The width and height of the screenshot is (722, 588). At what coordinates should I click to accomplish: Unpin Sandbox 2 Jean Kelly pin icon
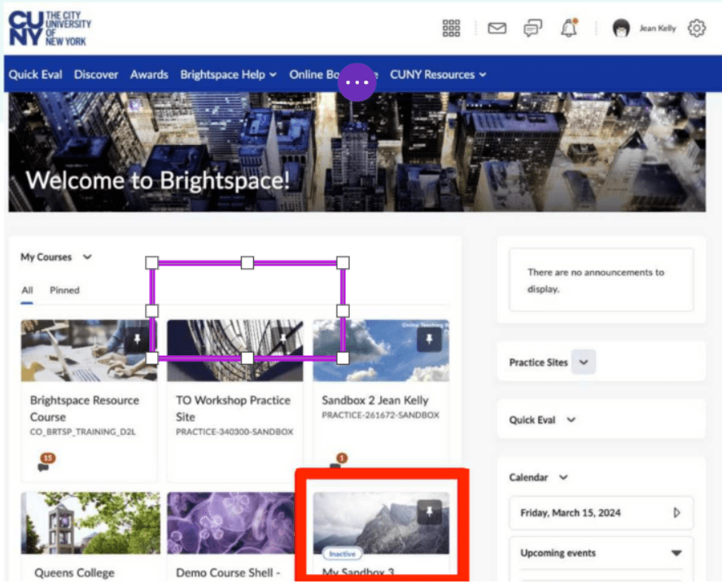pos(429,340)
